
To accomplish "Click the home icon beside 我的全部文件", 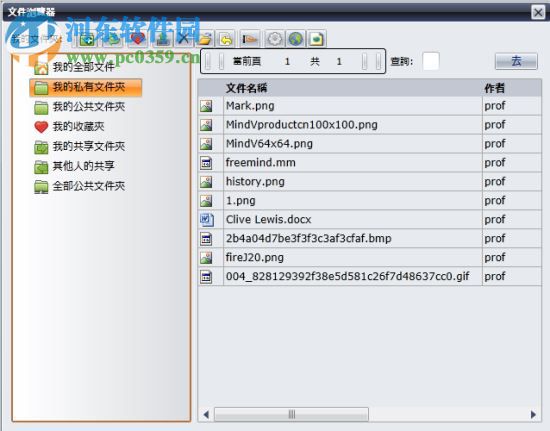I will [41, 68].
